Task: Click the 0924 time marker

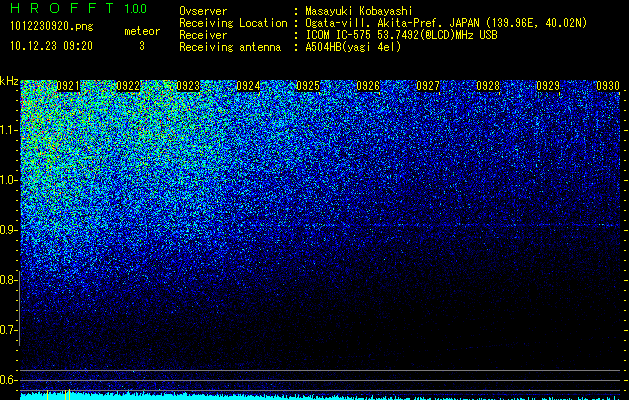Action: click(x=248, y=86)
